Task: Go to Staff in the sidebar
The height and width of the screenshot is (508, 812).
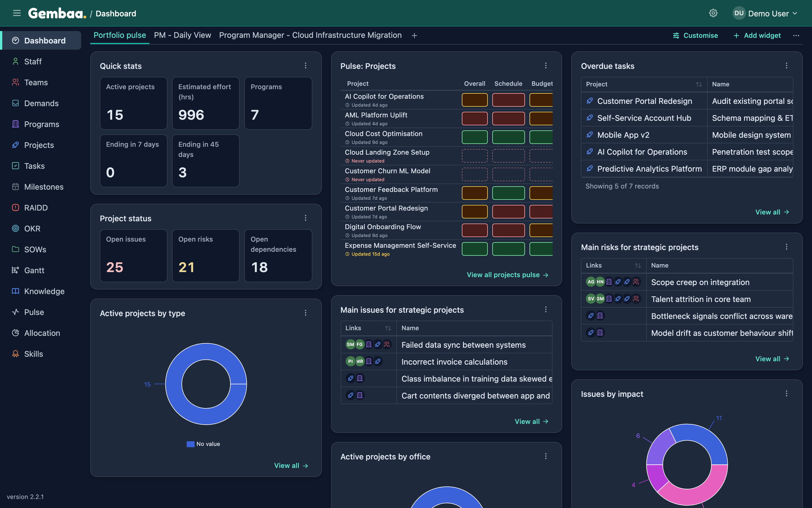Action: click(x=41, y=62)
